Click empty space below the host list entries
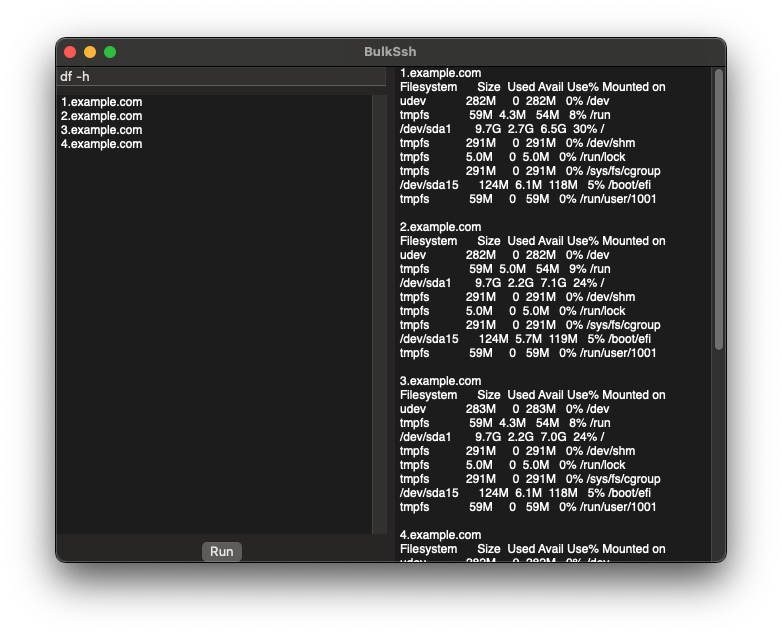 210,350
